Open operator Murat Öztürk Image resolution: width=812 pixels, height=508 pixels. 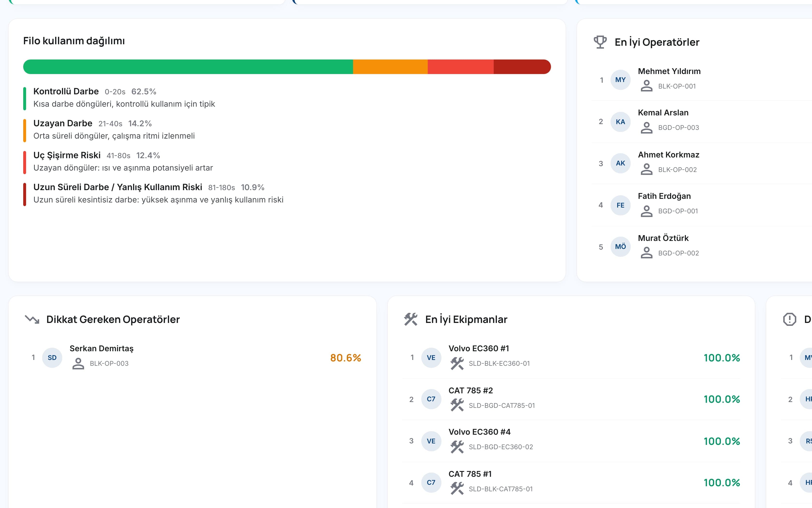tap(663, 238)
